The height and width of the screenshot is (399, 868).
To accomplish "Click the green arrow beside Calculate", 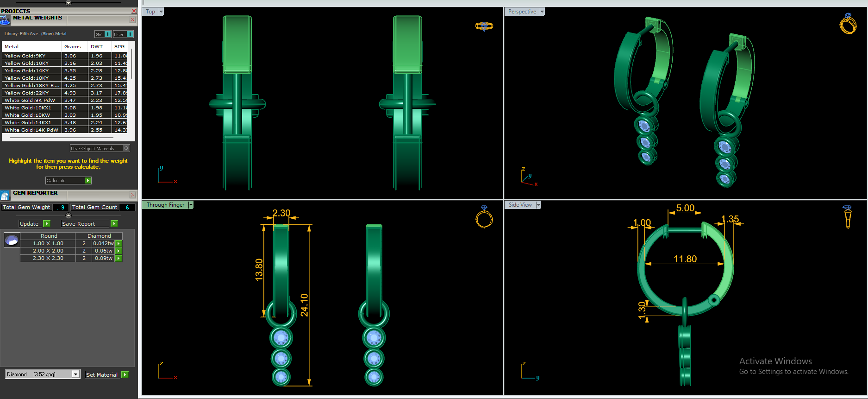I will pos(88,181).
